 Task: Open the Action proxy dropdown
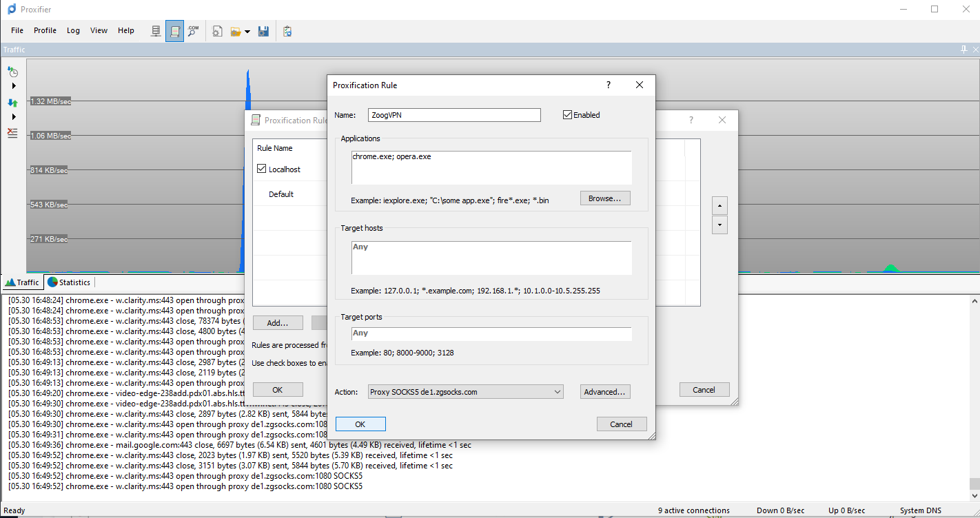pyautogui.click(x=466, y=392)
